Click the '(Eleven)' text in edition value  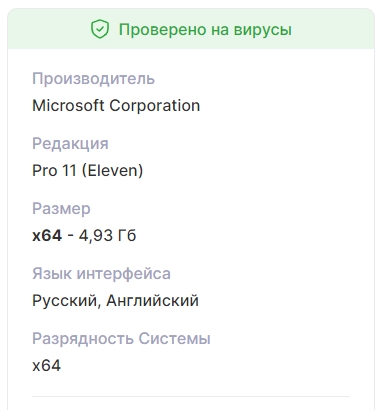pos(112,170)
